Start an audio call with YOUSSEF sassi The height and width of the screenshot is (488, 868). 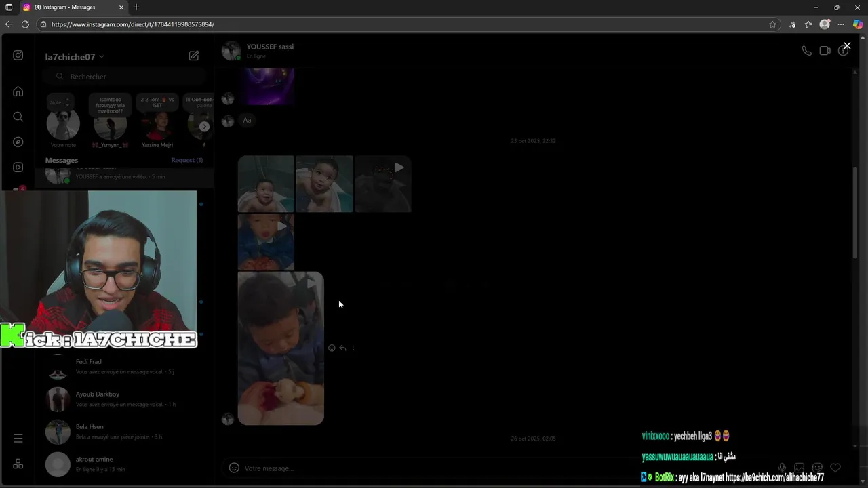click(x=806, y=51)
